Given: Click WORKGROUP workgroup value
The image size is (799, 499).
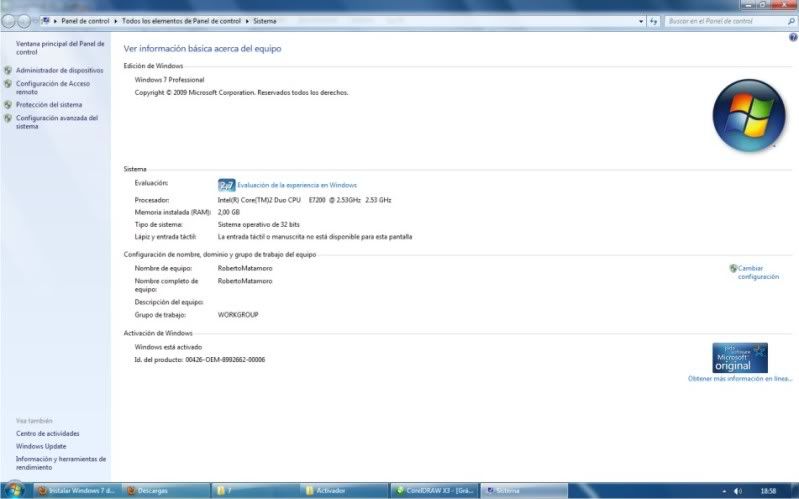Looking at the screenshot, I should pos(238,315).
